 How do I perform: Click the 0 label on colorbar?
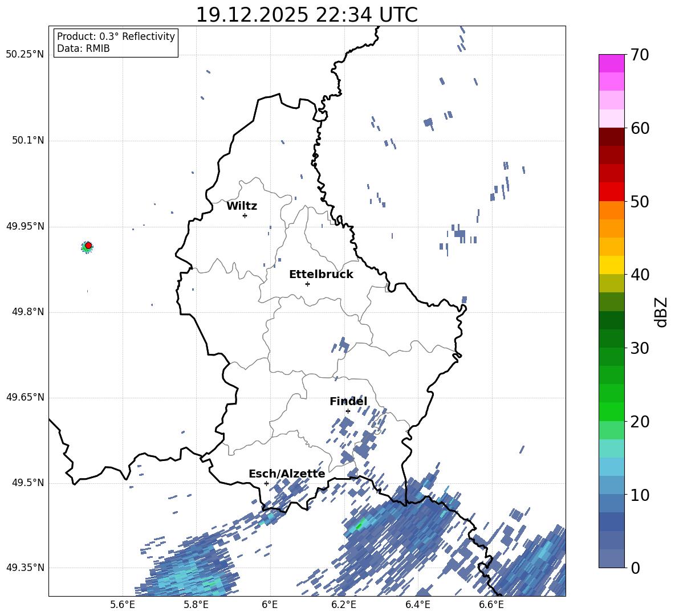coord(635,568)
